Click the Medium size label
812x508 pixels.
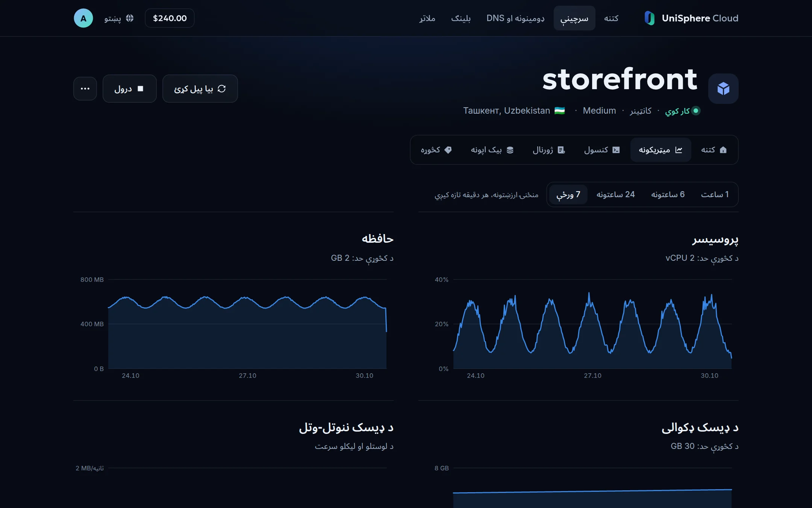pyautogui.click(x=600, y=111)
